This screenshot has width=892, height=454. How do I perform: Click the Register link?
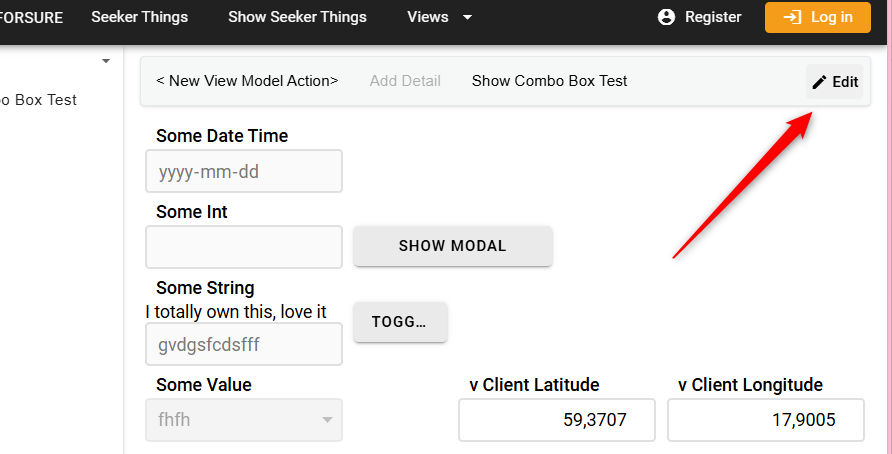(x=712, y=17)
